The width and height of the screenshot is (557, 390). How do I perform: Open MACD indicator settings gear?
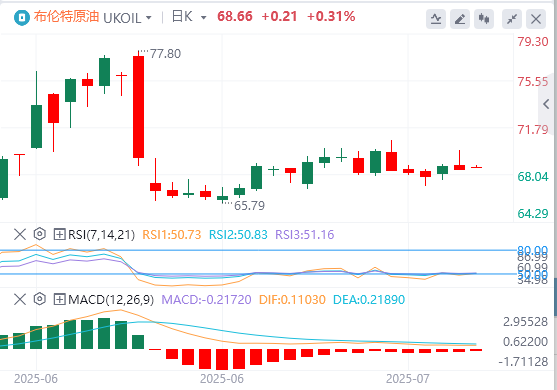(40, 299)
